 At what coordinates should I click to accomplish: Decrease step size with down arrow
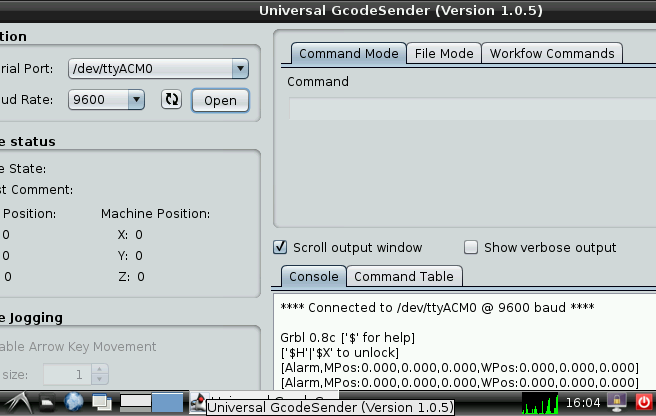coord(100,379)
